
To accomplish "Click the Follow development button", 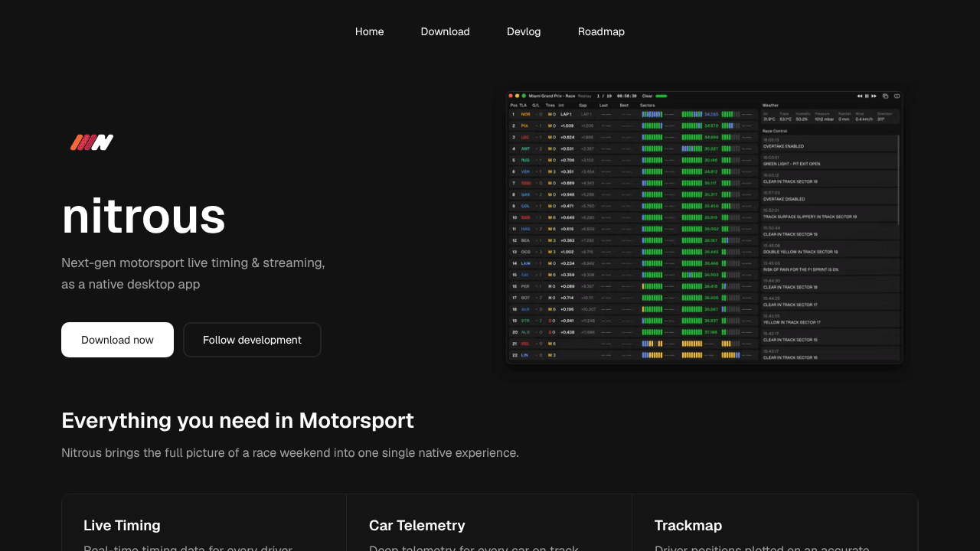I will tap(252, 340).
